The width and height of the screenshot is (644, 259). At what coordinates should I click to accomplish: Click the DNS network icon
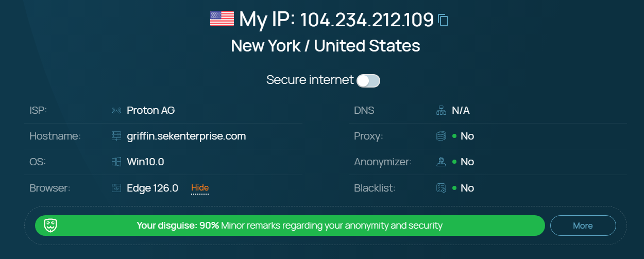click(x=441, y=110)
